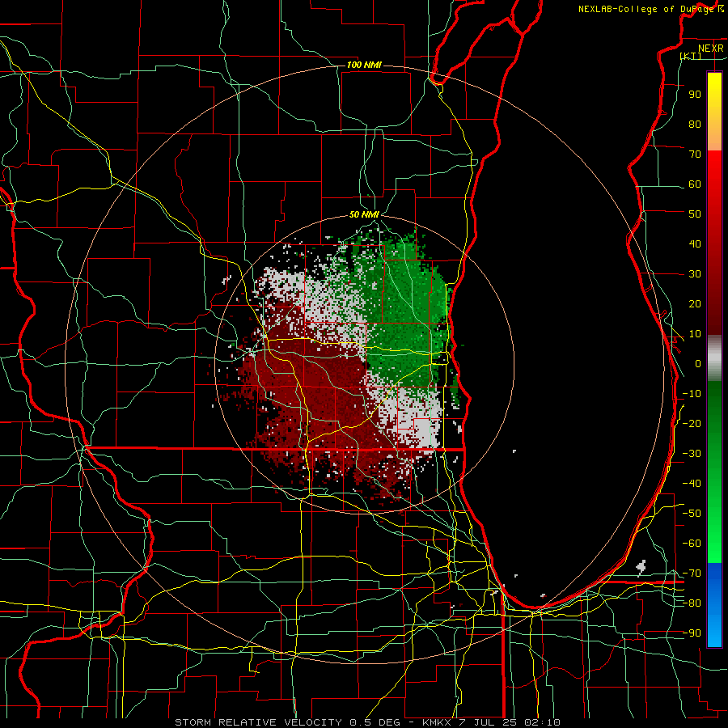Click the 0.5 DEG elevation text in caption

tap(376, 722)
